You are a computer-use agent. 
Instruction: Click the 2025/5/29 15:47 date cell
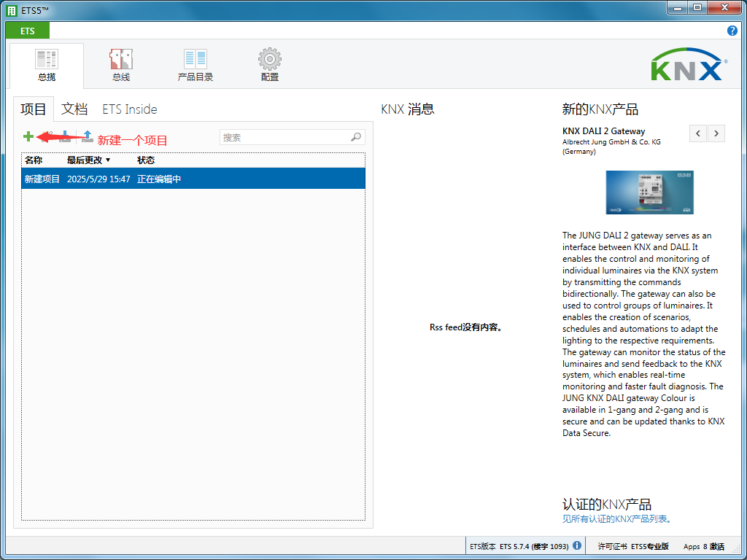pyautogui.click(x=98, y=179)
